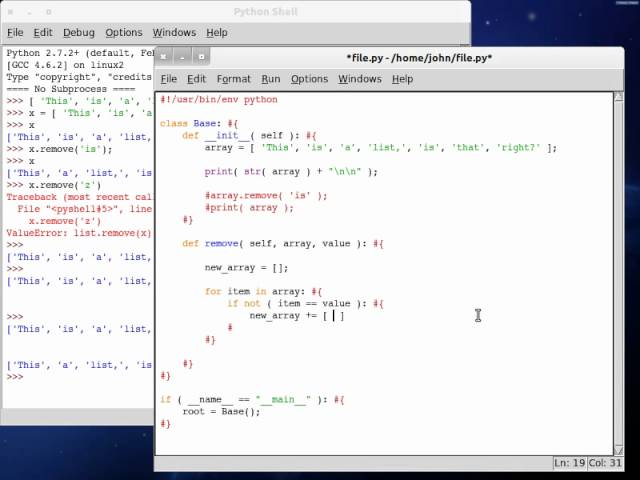Click 'new_array = [];' line
The height and width of the screenshot is (480, 640).
247,268
